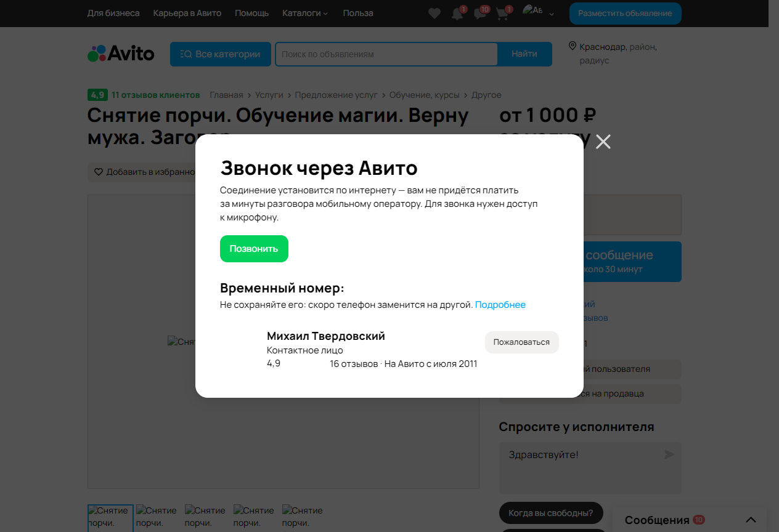Click the location pin icon near Краснодар

(x=573, y=46)
